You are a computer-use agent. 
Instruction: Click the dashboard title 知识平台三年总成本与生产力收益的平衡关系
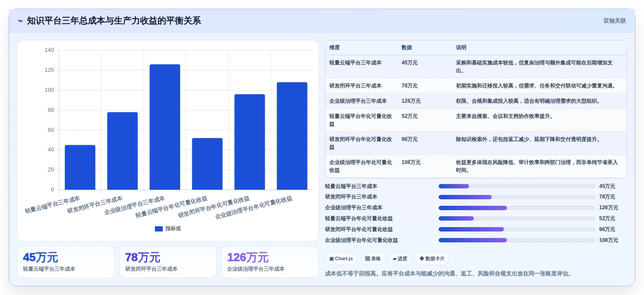114,21
